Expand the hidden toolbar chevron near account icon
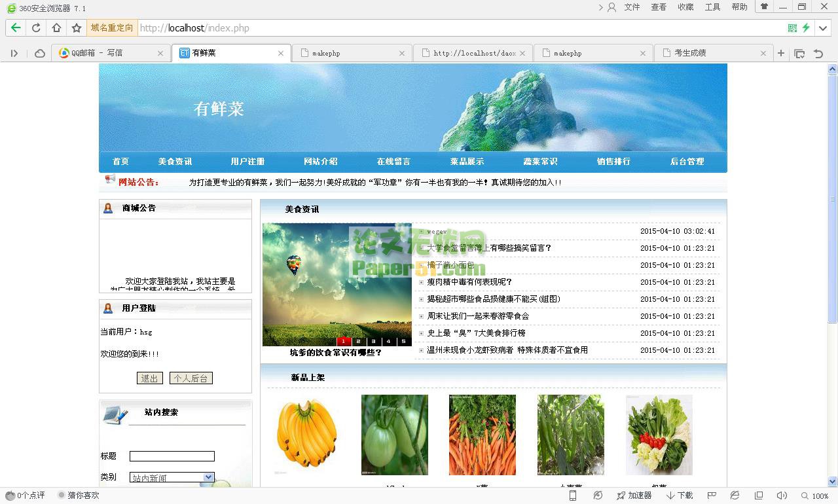The width and height of the screenshot is (838, 504). tap(600, 7)
